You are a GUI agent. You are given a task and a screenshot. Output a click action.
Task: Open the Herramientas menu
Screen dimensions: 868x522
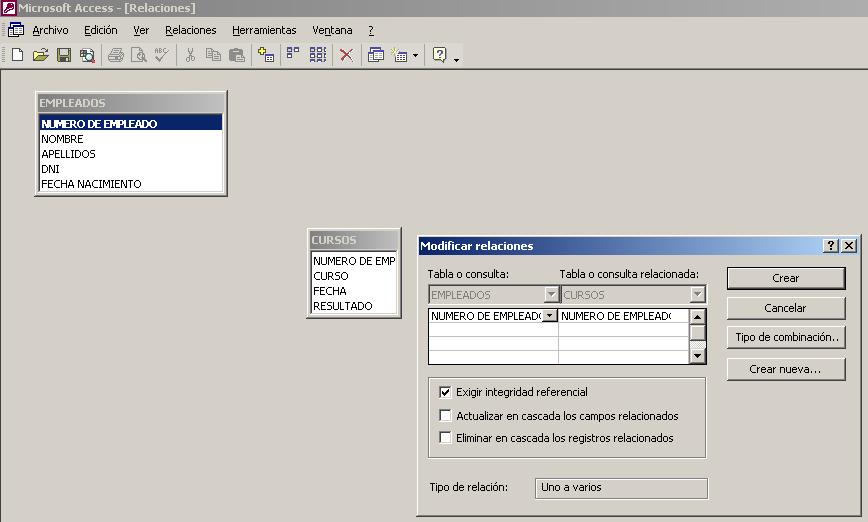(264, 30)
